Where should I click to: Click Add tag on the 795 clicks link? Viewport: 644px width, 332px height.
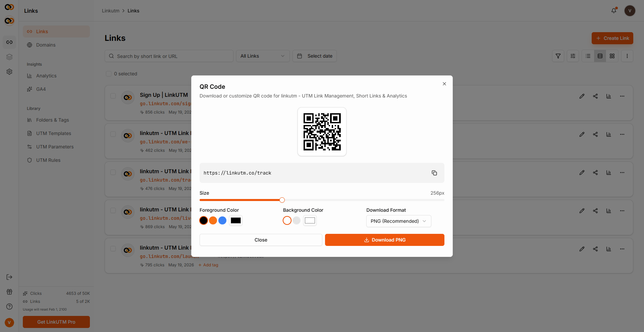pyautogui.click(x=208, y=265)
